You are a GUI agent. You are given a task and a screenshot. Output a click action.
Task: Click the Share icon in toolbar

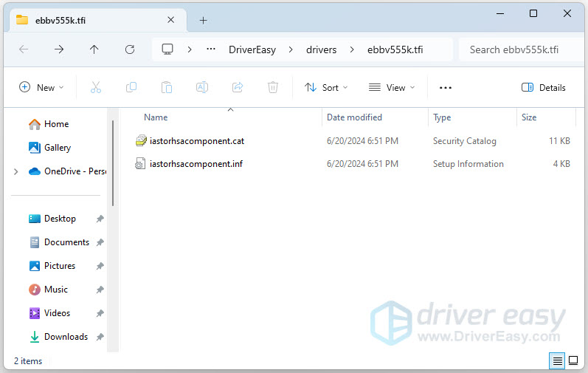pos(238,87)
